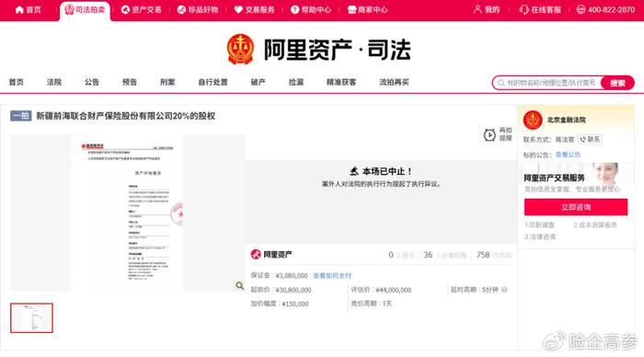
Task: Open 自行处置 in the sub navigation
Action: (213, 82)
